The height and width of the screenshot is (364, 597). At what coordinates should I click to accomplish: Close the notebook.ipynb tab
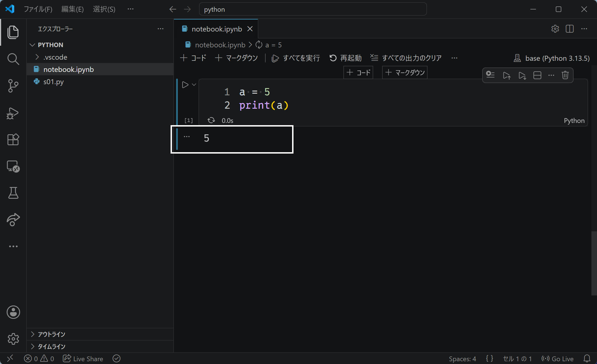[x=250, y=29]
